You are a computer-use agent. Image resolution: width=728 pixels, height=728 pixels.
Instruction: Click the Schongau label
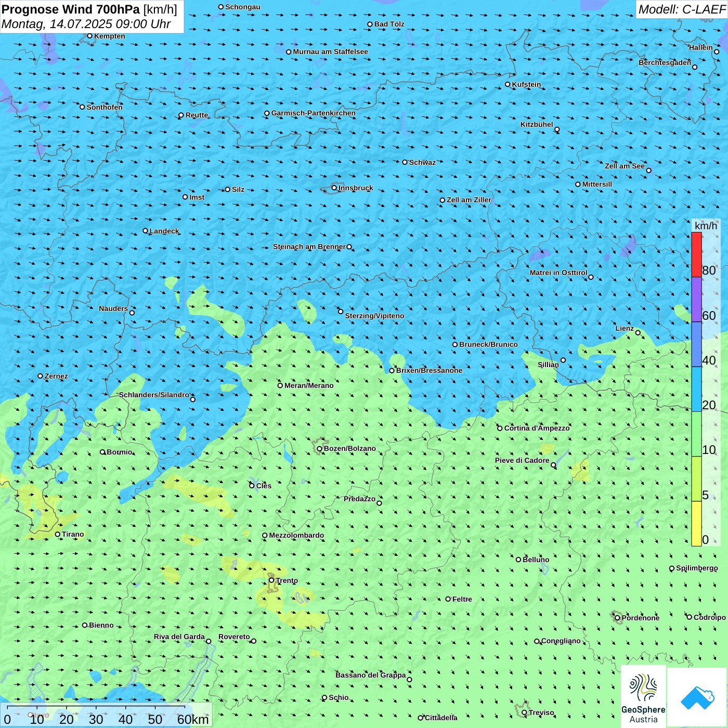pyautogui.click(x=242, y=7)
